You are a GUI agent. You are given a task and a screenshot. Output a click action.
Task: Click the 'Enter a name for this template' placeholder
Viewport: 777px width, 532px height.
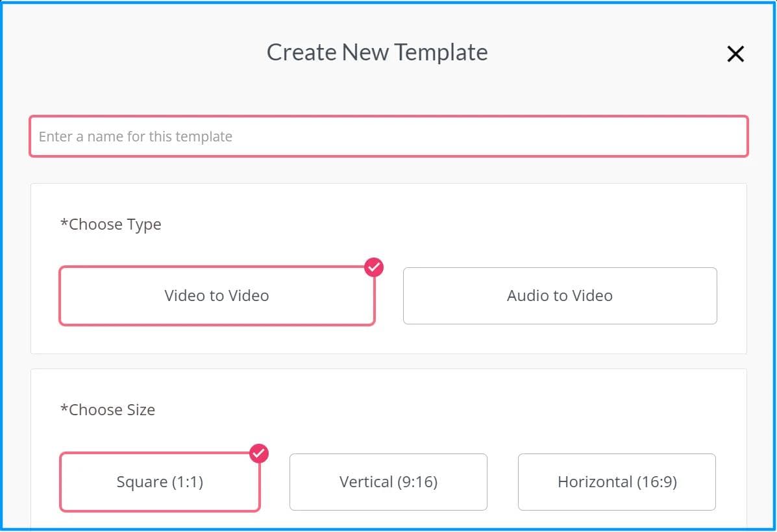[136, 137]
